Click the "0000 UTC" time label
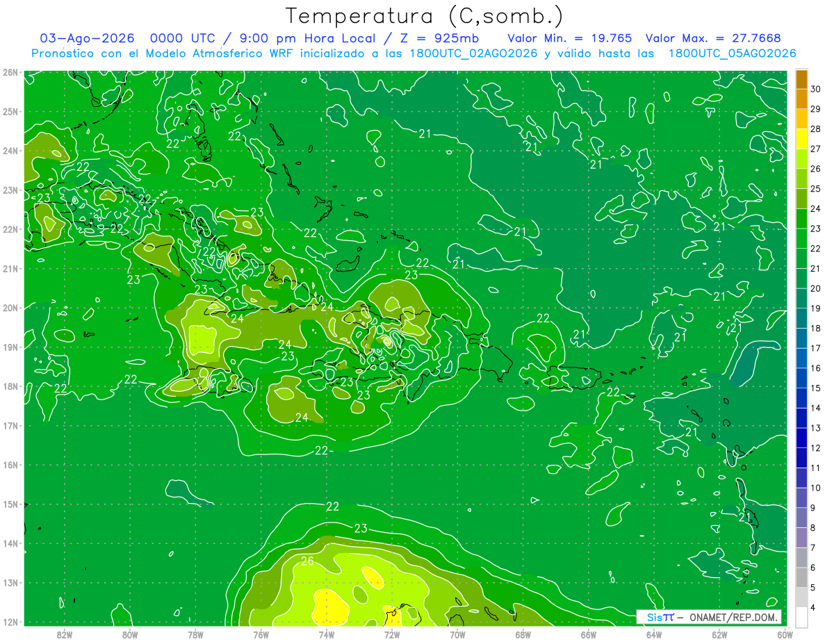834x644 pixels. coord(181,38)
